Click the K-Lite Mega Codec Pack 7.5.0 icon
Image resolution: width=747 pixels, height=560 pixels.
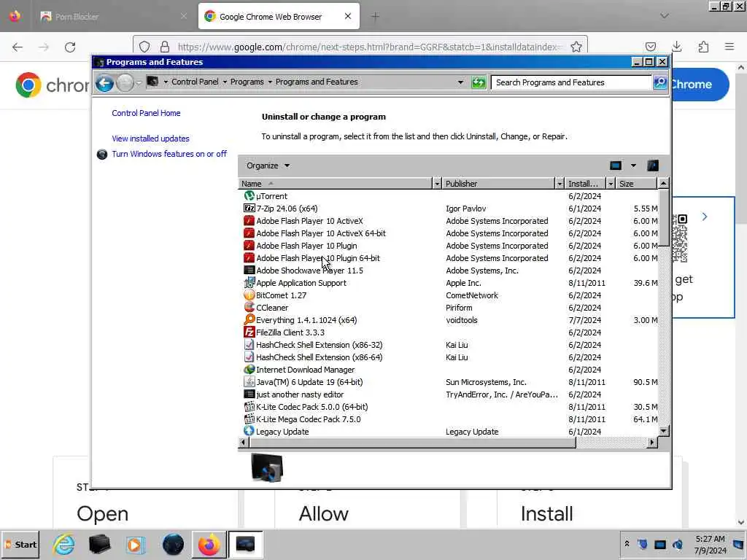[x=249, y=419]
